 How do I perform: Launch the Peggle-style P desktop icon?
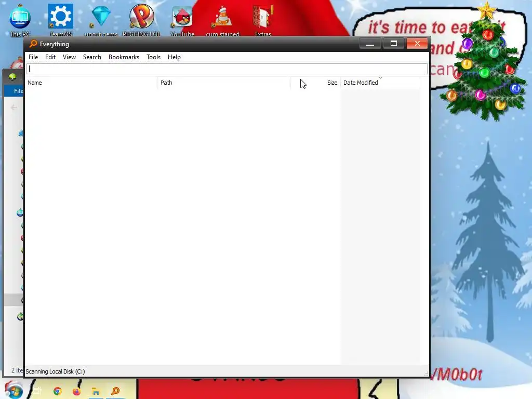pos(141,20)
